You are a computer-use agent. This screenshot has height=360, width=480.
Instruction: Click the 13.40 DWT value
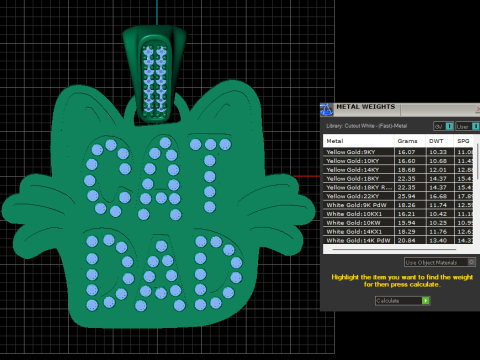438,240
